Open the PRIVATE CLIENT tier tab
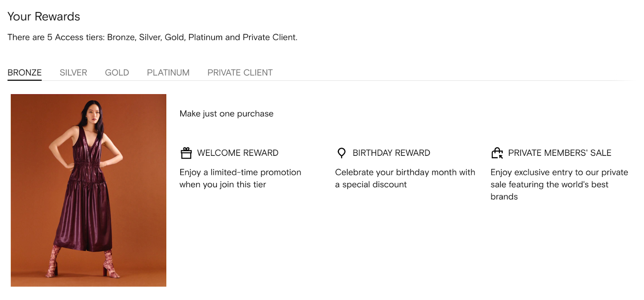The height and width of the screenshot is (300, 644). (x=239, y=72)
